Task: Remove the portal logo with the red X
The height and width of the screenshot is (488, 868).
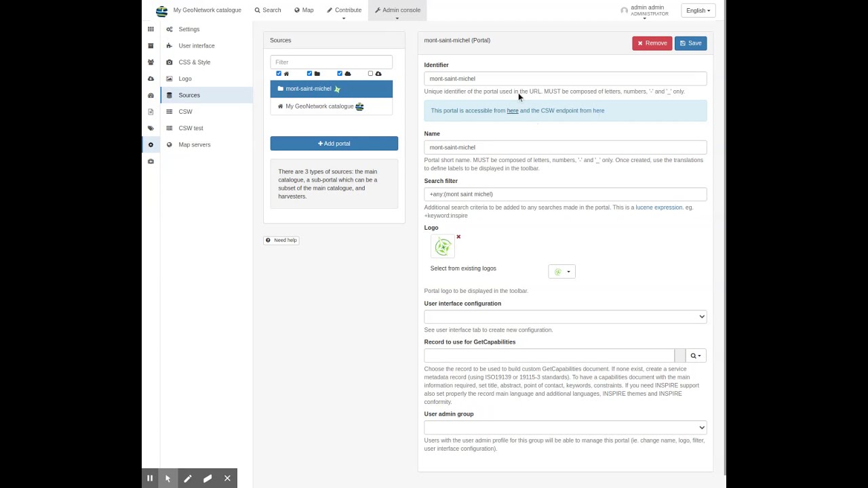Action: tap(458, 237)
